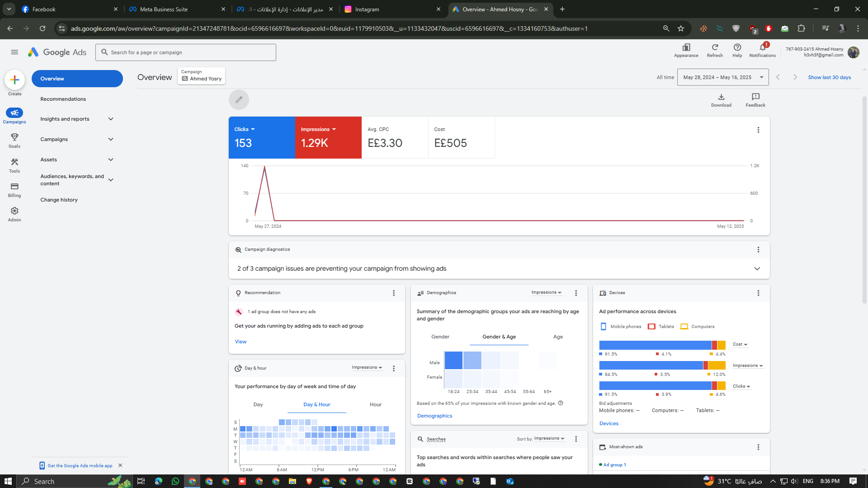Open Devices Clicks metric dropdown

[741, 386]
